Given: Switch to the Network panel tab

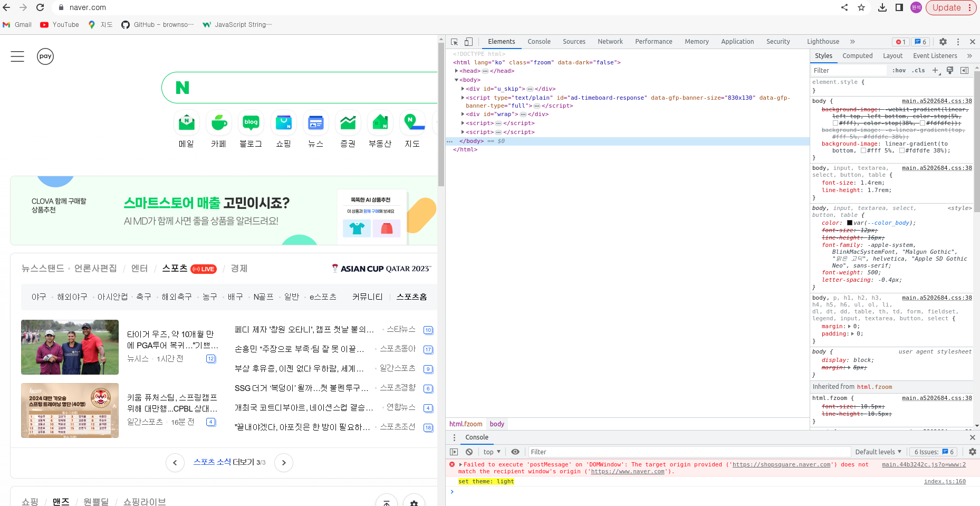Looking at the screenshot, I should tap(610, 42).
